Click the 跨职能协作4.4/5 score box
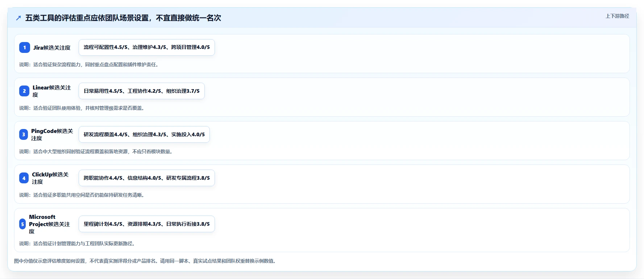This screenshot has width=644, height=279. click(147, 178)
